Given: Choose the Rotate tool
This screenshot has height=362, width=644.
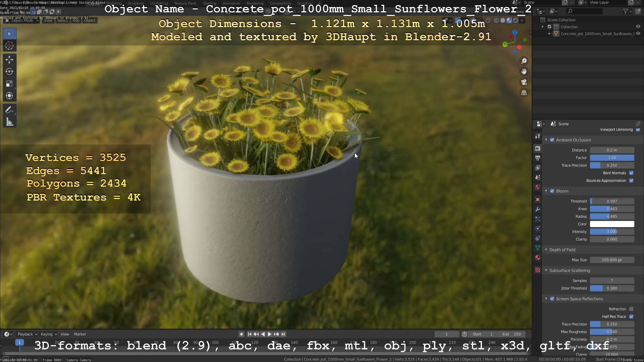Looking at the screenshot, I should coord(9,72).
